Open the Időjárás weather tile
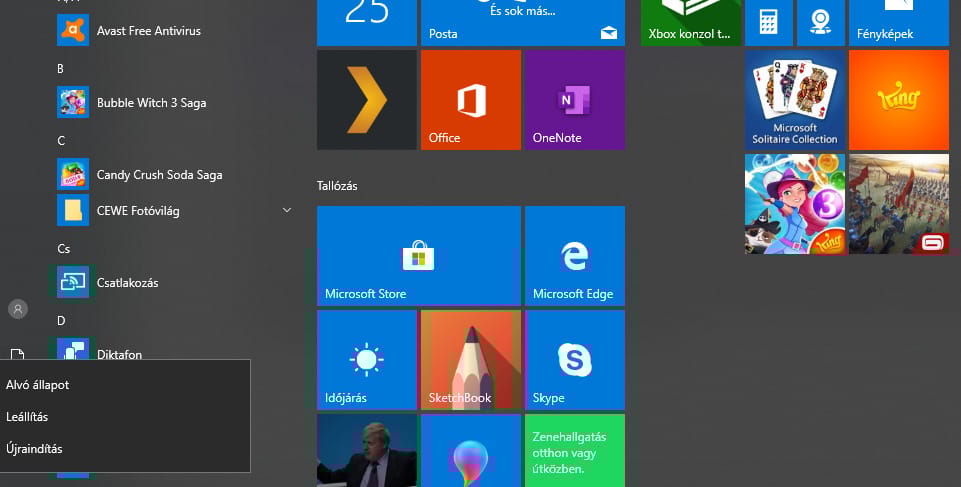The width and height of the screenshot is (961, 487). tap(367, 360)
